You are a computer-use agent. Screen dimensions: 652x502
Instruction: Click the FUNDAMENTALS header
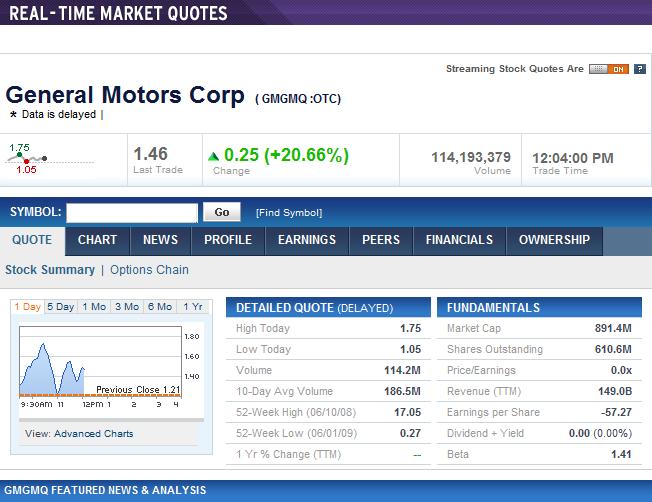click(x=539, y=307)
